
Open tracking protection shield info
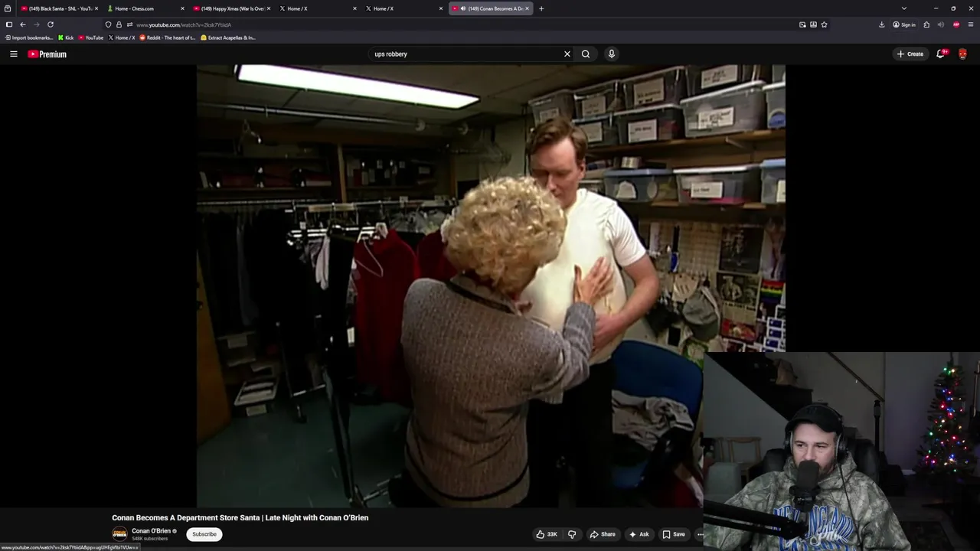point(108,24)
